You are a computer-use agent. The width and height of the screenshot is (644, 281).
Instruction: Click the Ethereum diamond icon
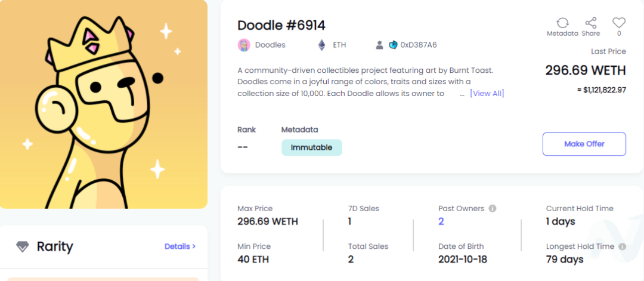[x=321, y=45]
